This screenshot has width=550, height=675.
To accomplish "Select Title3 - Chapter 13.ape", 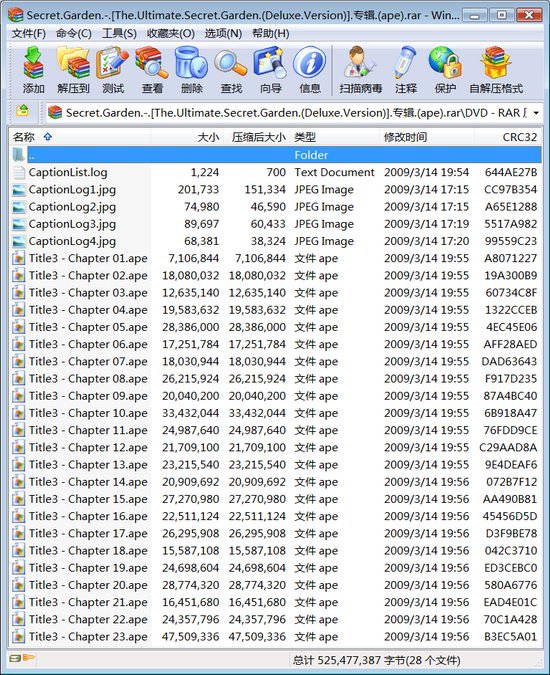I will coord(88,464).
